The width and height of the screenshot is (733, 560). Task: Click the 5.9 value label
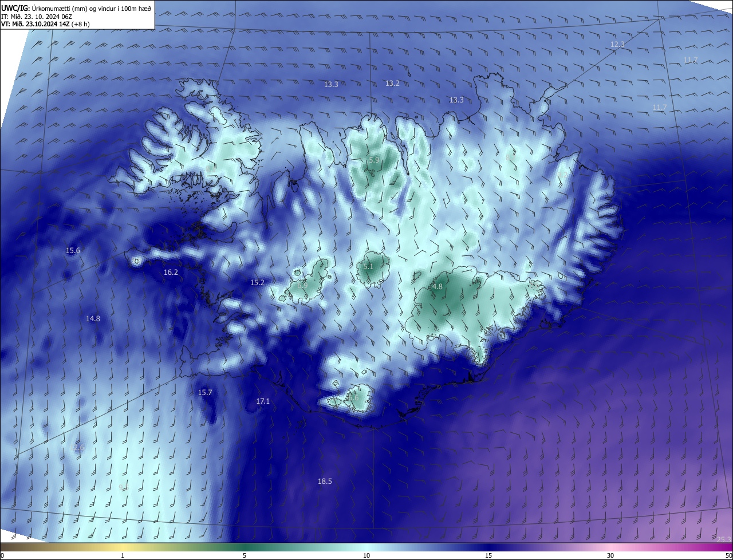[x=374, y=160]
